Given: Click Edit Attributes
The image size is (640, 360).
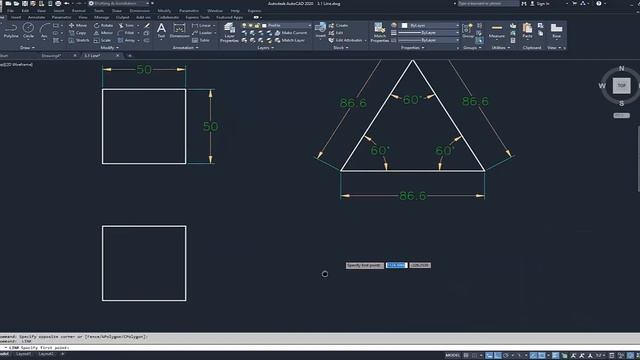Looking at the screenshot, I should pyautogui.click(x=345, y=40).
